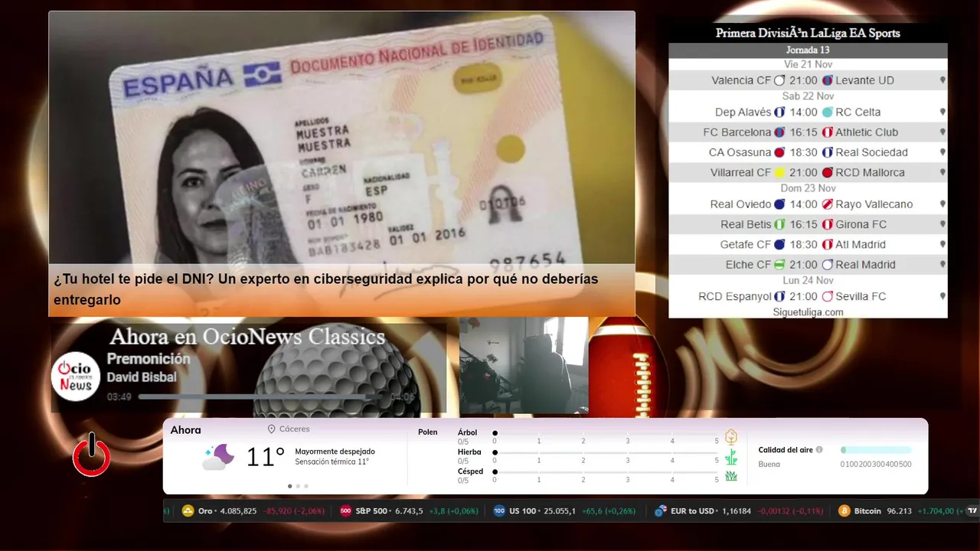Click the David Bisbal artist name

pyautogui.click(x=142, y=377)
